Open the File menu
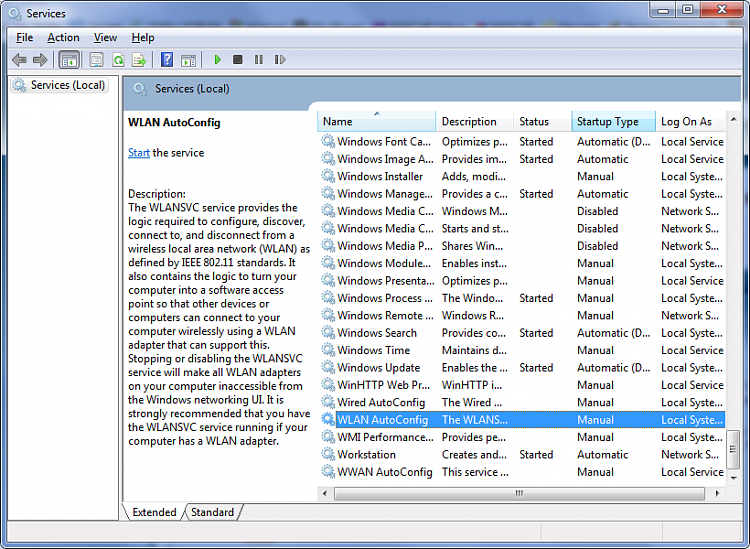750x549 pixels. pos(24,37)
